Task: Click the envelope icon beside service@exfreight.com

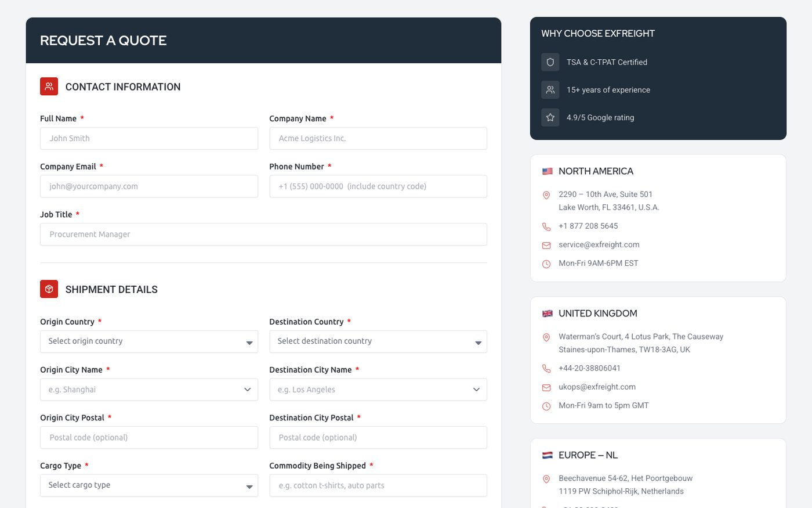Action: point(546,245)
